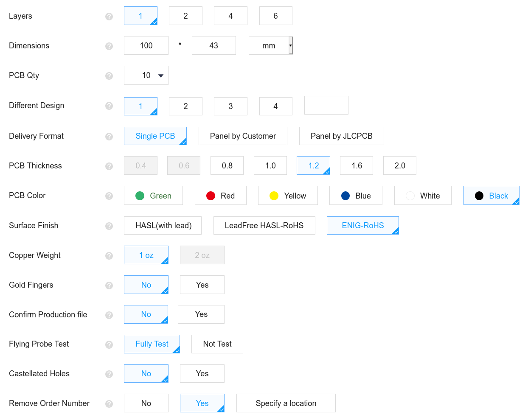Open the PCB Qty dropdown

click(146, 75)
